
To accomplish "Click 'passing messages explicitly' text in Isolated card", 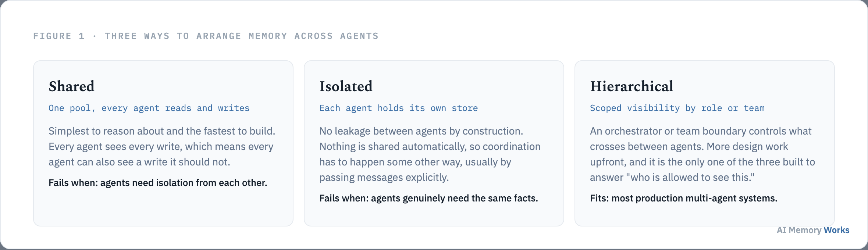I will coord(384,177).
